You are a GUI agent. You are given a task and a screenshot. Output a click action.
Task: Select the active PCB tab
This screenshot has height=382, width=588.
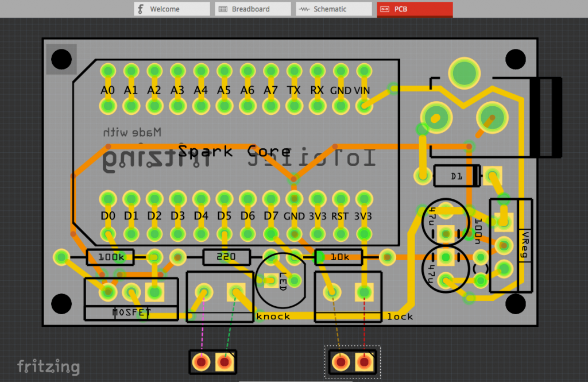pyautogui.click(x=415, y=9)
